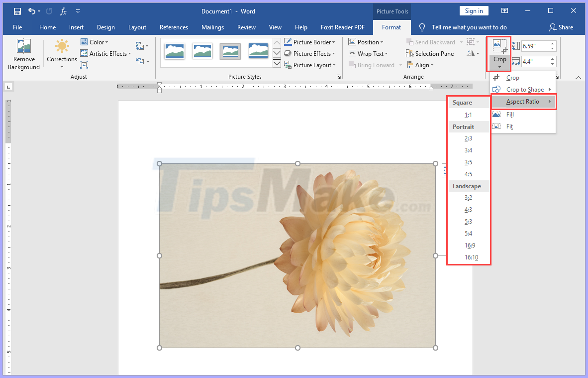Switch to the Design ribbon tab

(x=106, y=27)
